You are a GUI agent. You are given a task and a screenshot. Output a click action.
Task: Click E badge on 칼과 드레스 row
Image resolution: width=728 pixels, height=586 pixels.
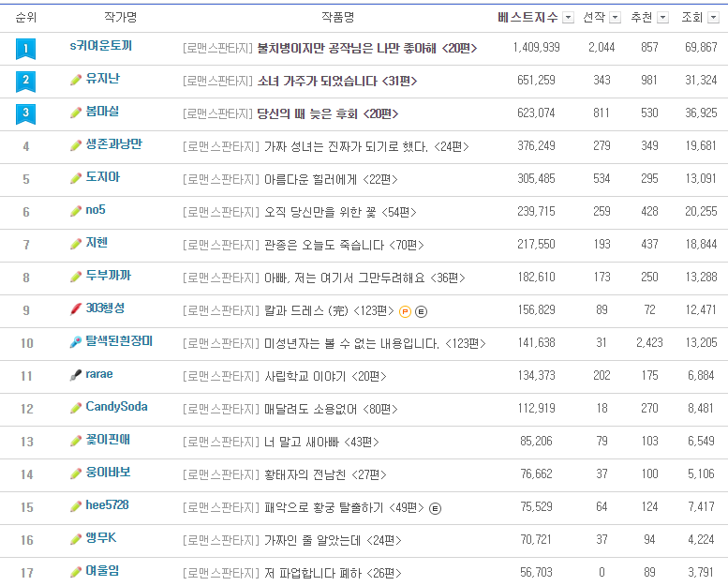pos(421,312)
